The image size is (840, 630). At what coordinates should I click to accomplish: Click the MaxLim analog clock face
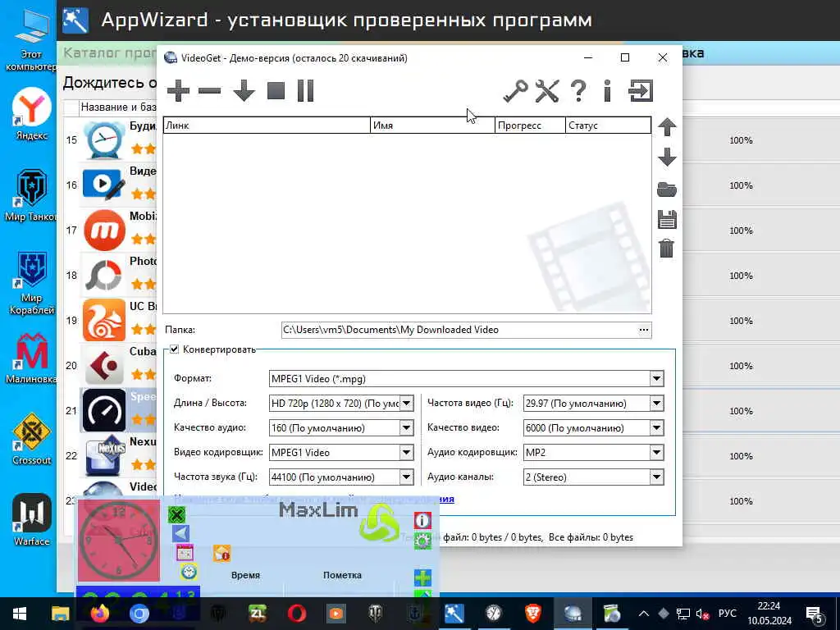(x=119, y=541)
